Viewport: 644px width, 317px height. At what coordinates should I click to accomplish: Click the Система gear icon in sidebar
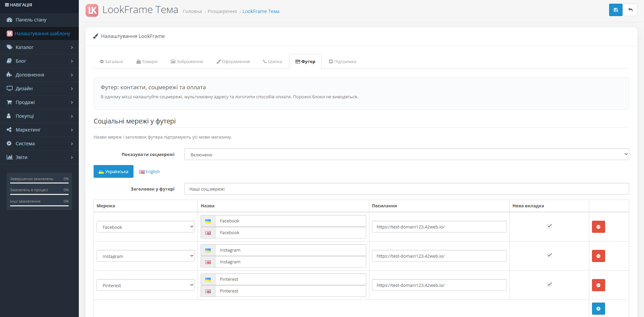pyautogui.click(x=9, y=144)
